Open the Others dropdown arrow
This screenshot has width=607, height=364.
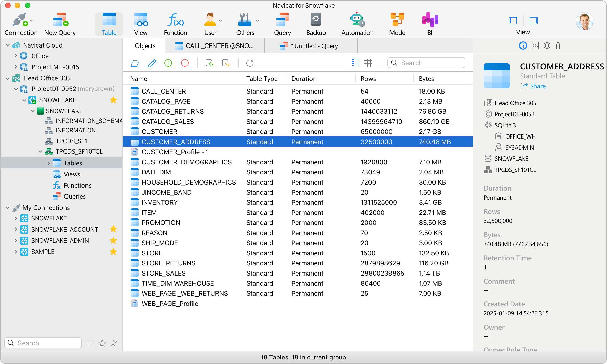(258, 21)
